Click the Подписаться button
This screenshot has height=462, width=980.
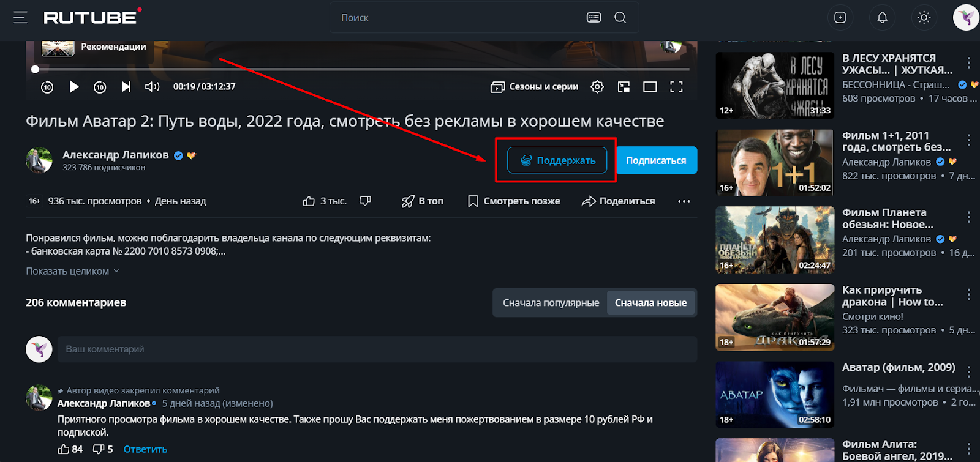click(x=656, y=160)
